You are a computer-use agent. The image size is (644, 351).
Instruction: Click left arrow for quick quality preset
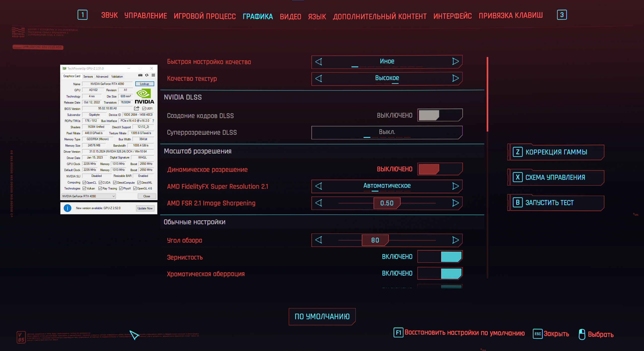pyautogui.click(x=319, y=62)
